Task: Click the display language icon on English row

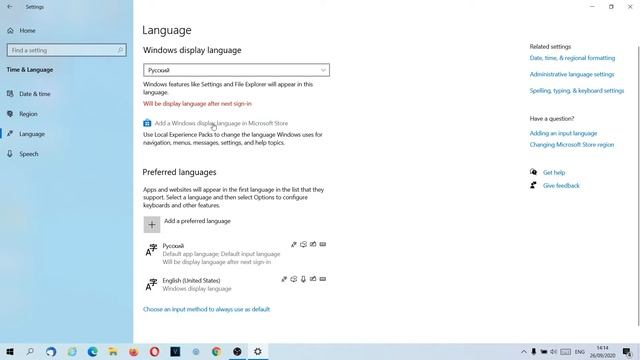Action: pyautogui.click(x=284, y=279)
